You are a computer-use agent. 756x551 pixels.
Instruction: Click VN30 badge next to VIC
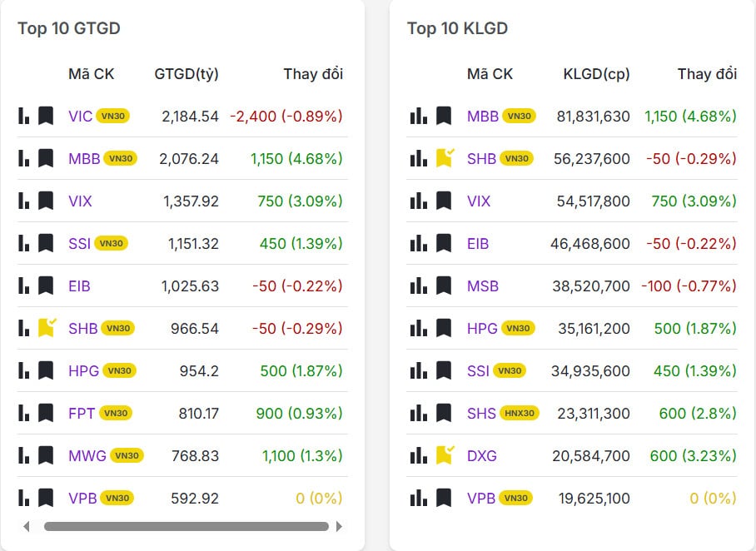point(112,116)
